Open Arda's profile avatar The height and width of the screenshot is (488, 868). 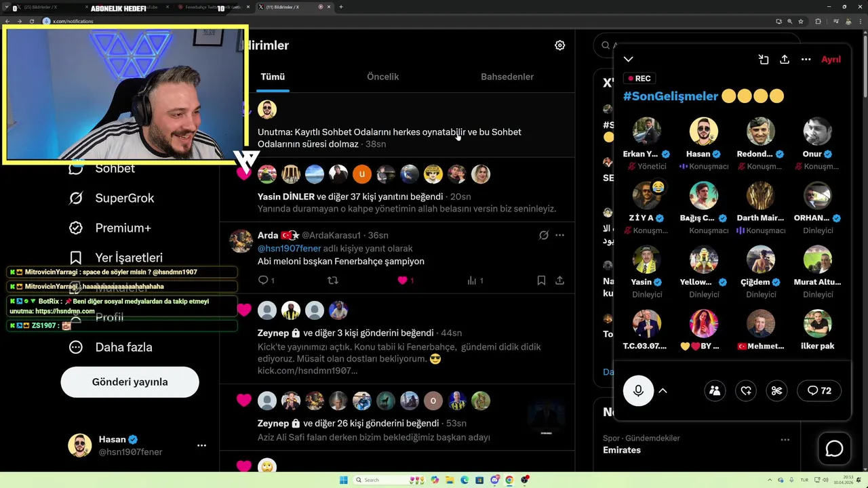[x=241, y=241]
